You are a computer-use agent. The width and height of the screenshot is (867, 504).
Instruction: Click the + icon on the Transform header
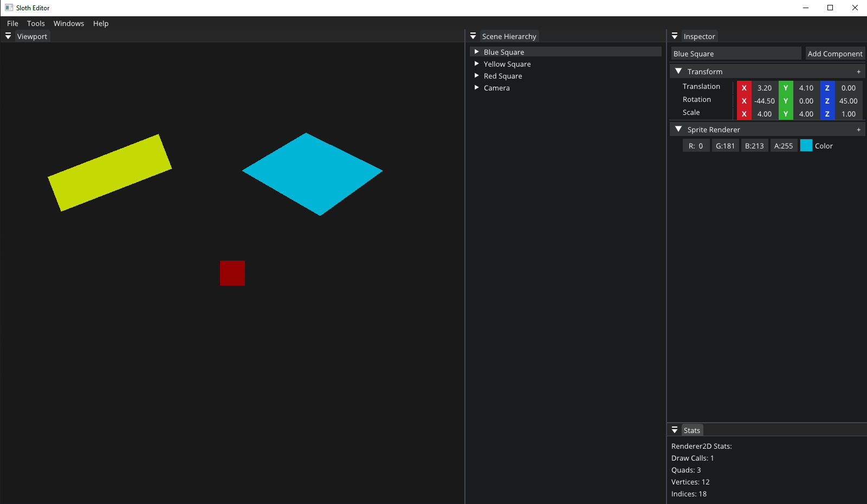[x=858, y=71]
